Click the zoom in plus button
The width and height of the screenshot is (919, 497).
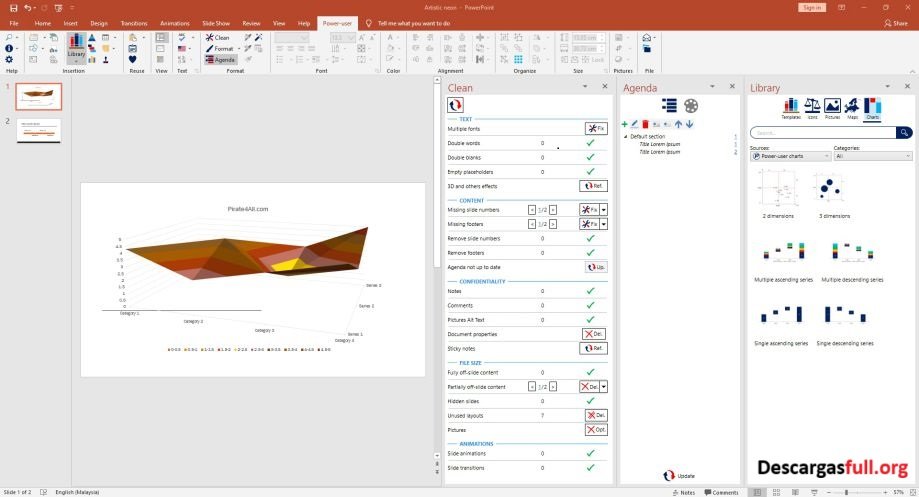pyautogui.click(x=885, y=492)
